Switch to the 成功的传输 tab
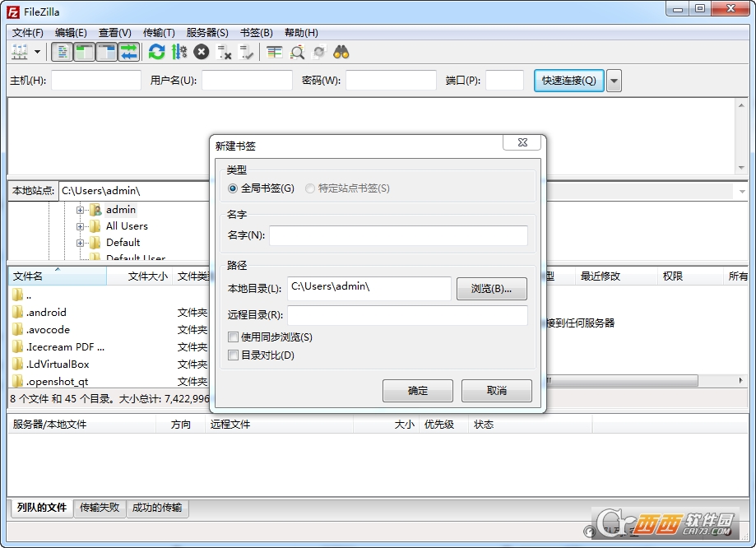The height and width of the screenshot is (548, 756). pos(157,508)
